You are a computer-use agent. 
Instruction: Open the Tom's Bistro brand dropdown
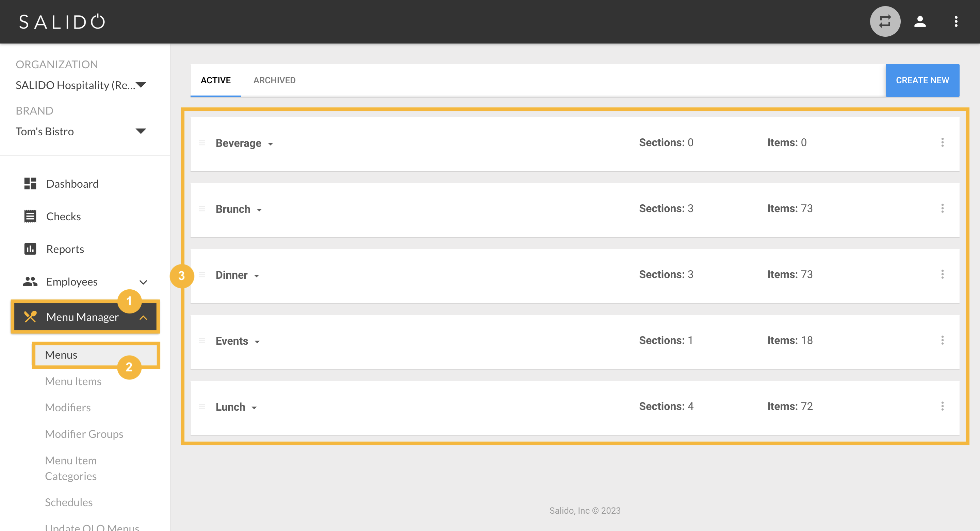click(x=141, y=131)
